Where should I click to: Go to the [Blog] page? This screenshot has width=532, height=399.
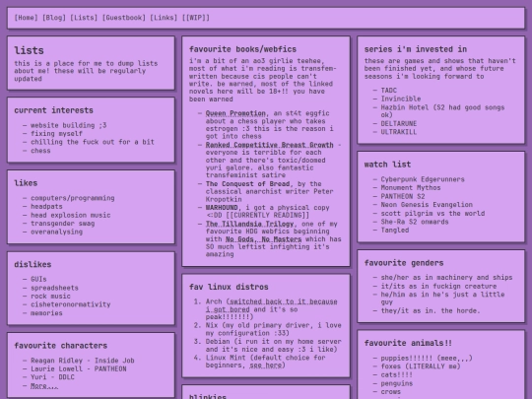click(53, 18)
